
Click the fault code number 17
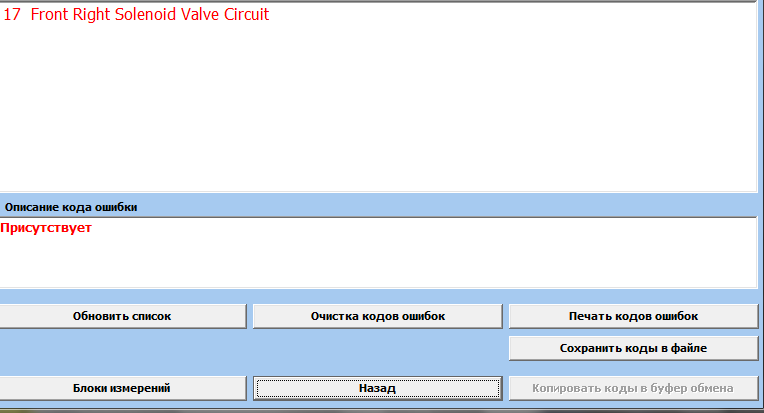pos(12,15)
